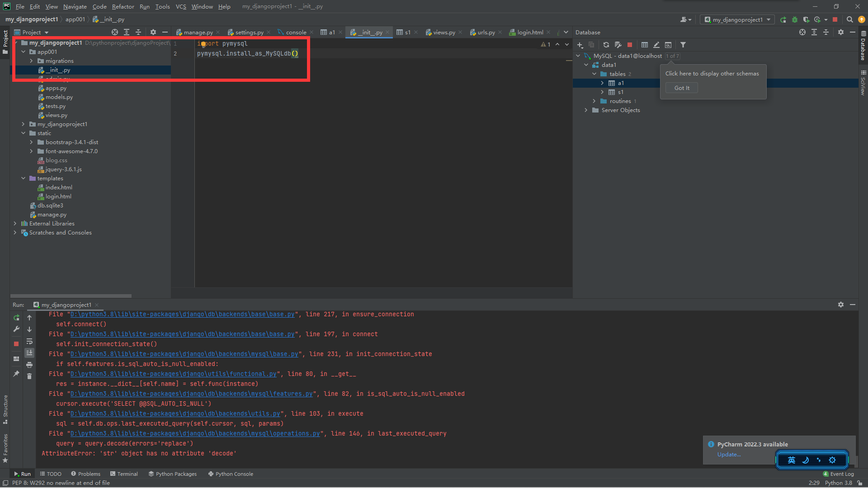868x488 pixels.
Task: Click the Edit Source pencil icon
Action: coord(656,45)
